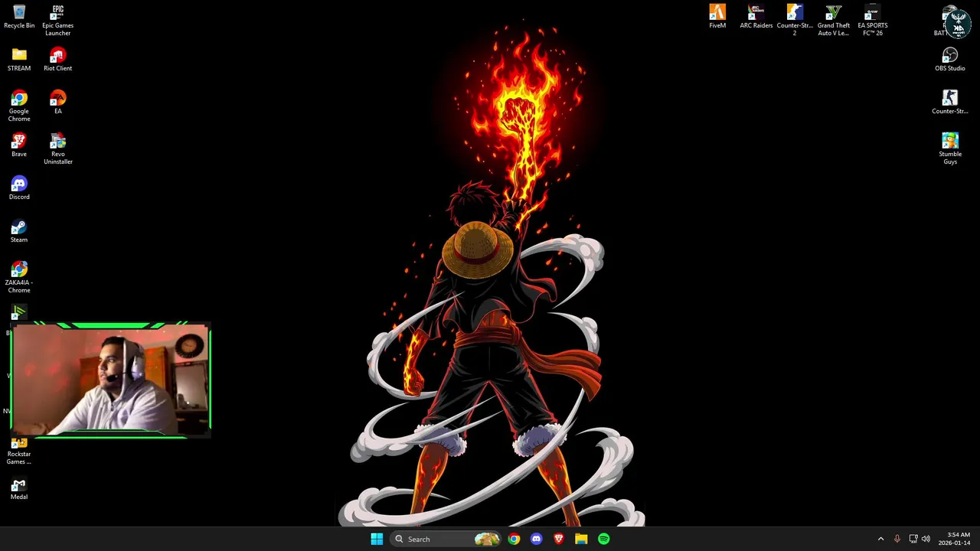Launch the Riot Client shortcut
Screen dimensions: 980x551
tap(57, 60)
